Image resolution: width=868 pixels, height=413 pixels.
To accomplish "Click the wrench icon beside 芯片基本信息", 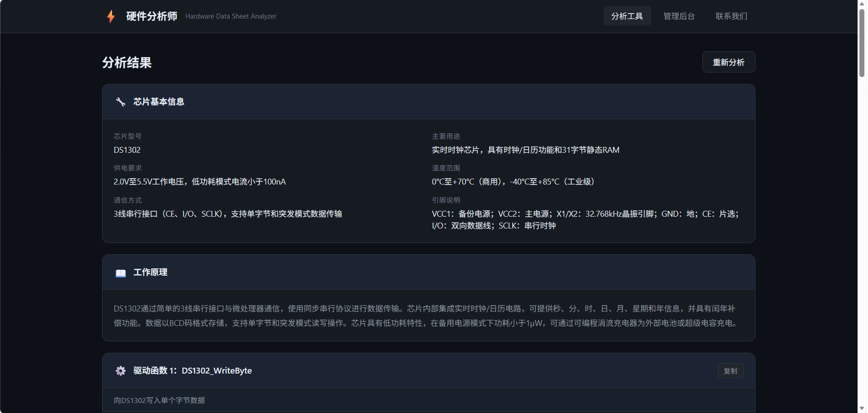I will point(120,102).
